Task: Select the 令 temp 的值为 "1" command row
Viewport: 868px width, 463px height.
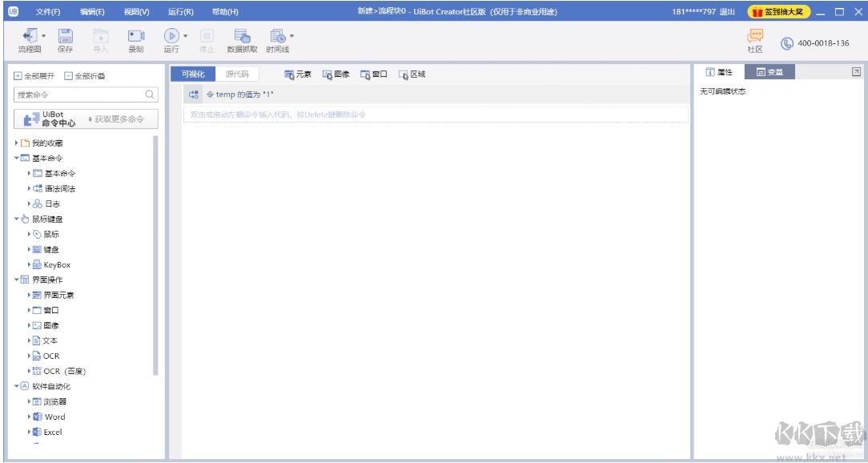Action: click(x=436, y=95)
